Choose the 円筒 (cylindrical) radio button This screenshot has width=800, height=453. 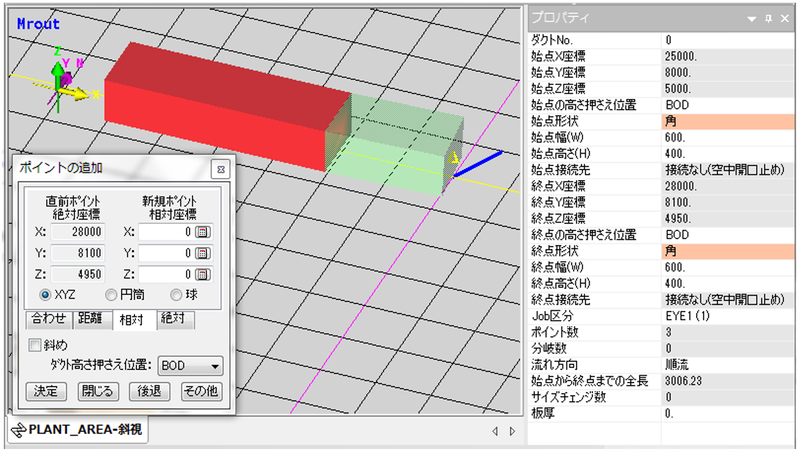(111, 295)
